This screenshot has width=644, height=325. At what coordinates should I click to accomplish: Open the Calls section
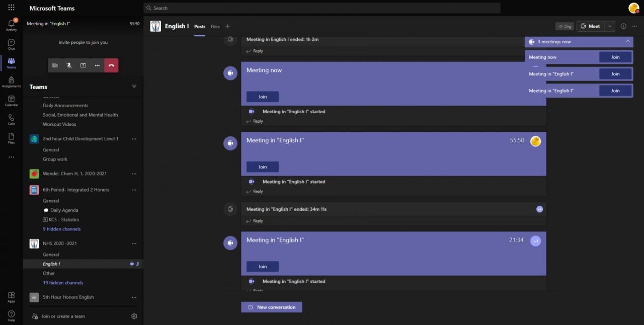[11, 119]
